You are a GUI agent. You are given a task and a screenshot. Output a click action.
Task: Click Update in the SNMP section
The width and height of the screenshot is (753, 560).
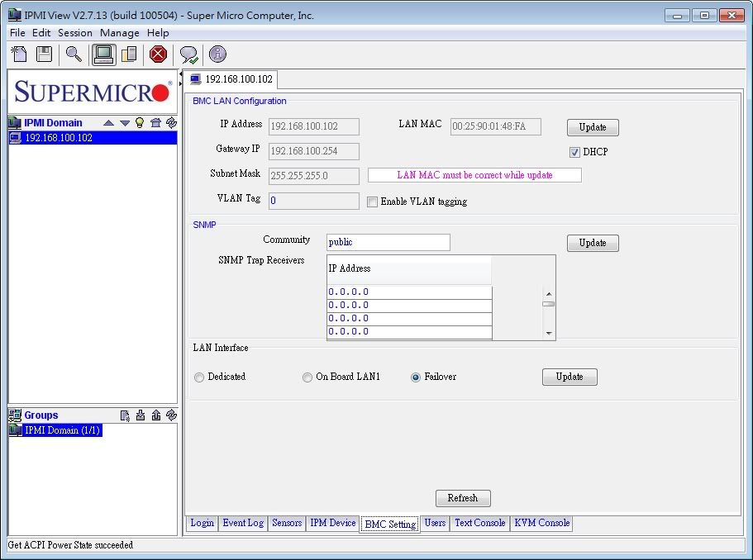coord(593,243)
